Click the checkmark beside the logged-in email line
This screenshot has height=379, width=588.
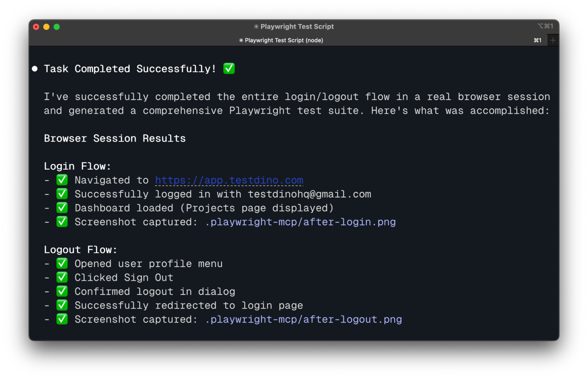point(62,194)
